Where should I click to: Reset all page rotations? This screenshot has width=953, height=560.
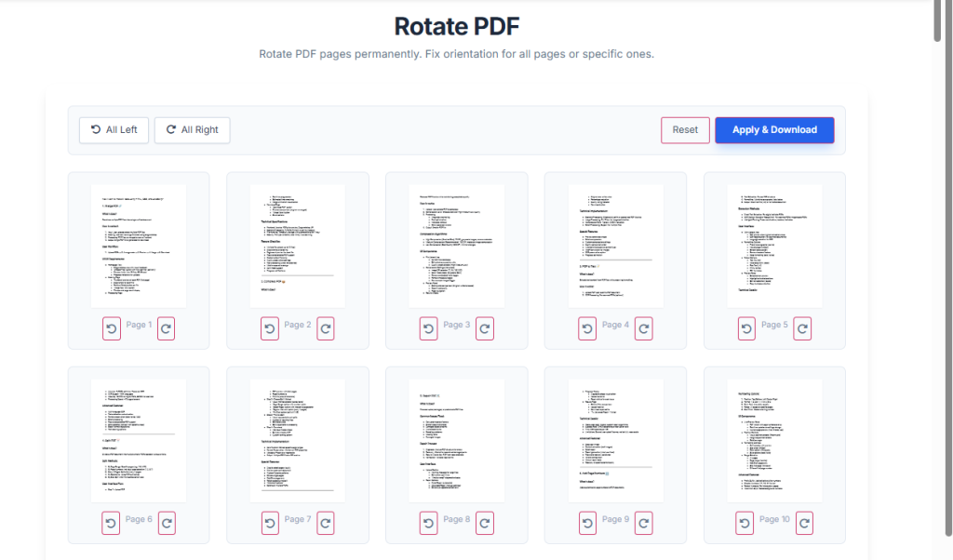(x=685, y=129)
